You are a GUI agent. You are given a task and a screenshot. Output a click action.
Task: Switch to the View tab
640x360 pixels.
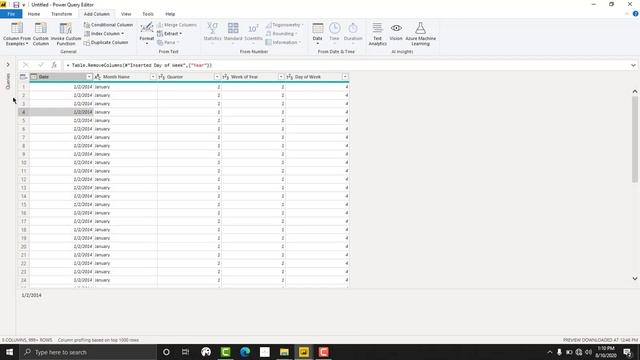[126, 14]
